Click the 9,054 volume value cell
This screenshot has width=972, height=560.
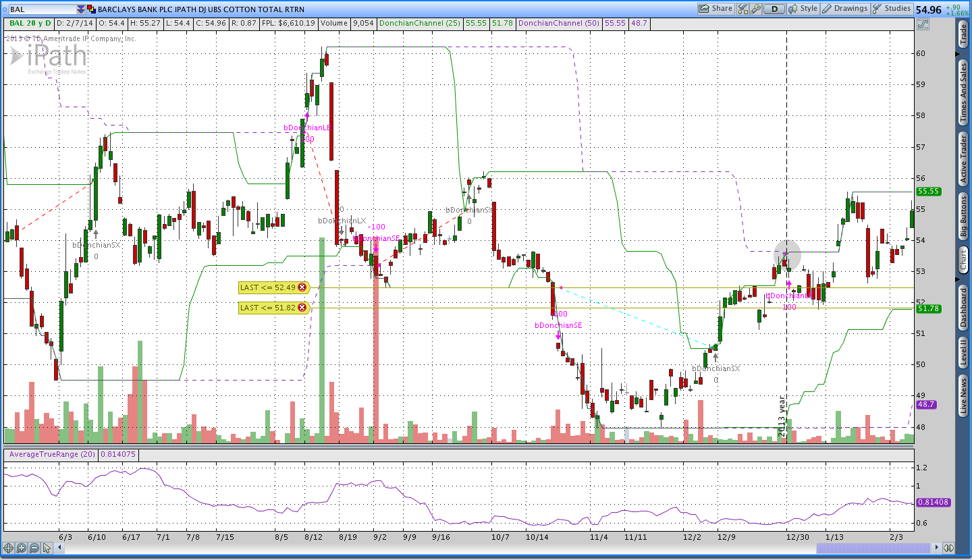[363, 23]
